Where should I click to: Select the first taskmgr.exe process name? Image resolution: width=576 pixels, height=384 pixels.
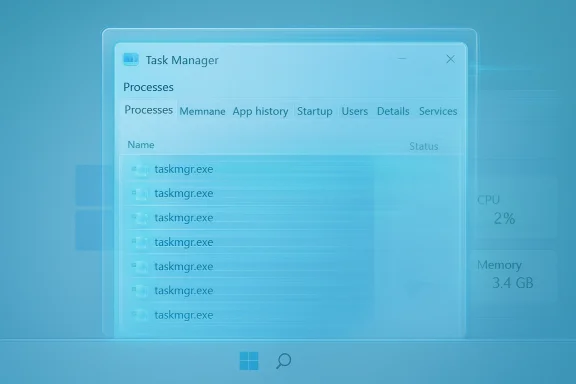(x=184, y=169)
